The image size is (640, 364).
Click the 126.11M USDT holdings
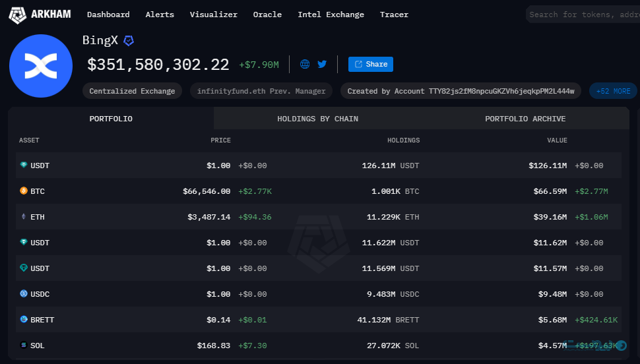391,166
